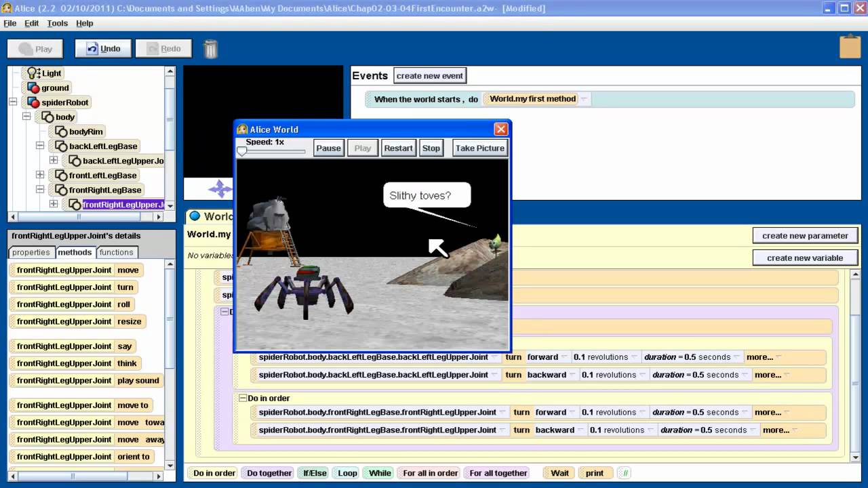868x488 pixels.
Task: Collapse the body tree node
Action: pyautogui.click(x=26, y=117)
